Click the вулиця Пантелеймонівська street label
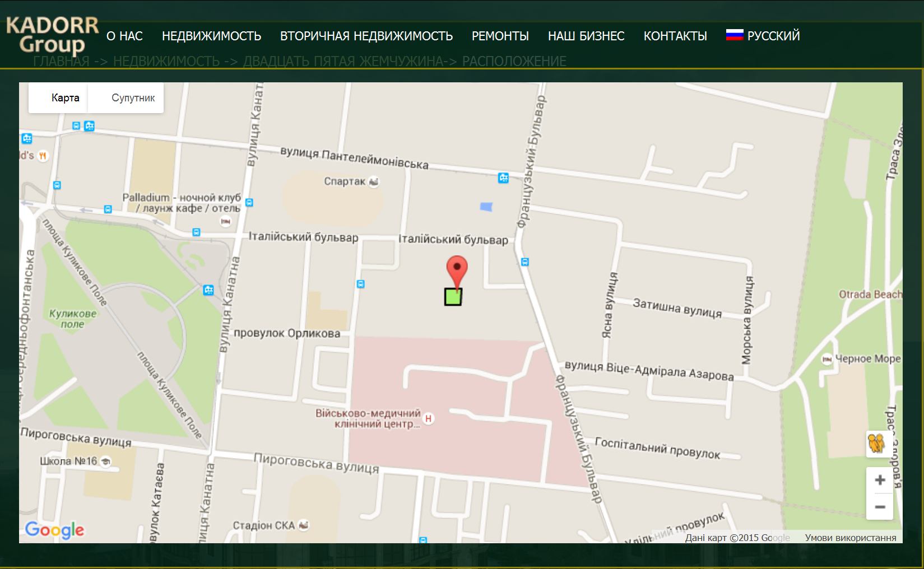Screen dimensions: 924x569 [355, 158]
